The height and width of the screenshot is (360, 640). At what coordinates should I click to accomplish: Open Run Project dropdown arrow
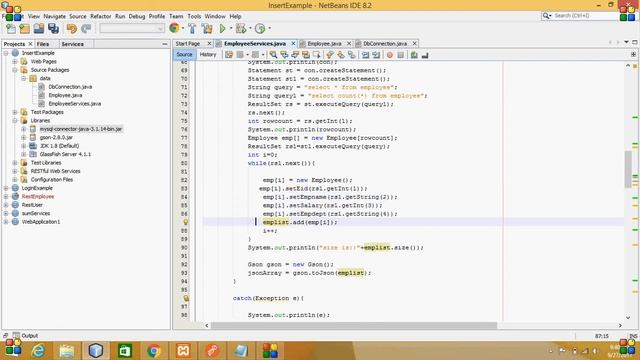231,29
